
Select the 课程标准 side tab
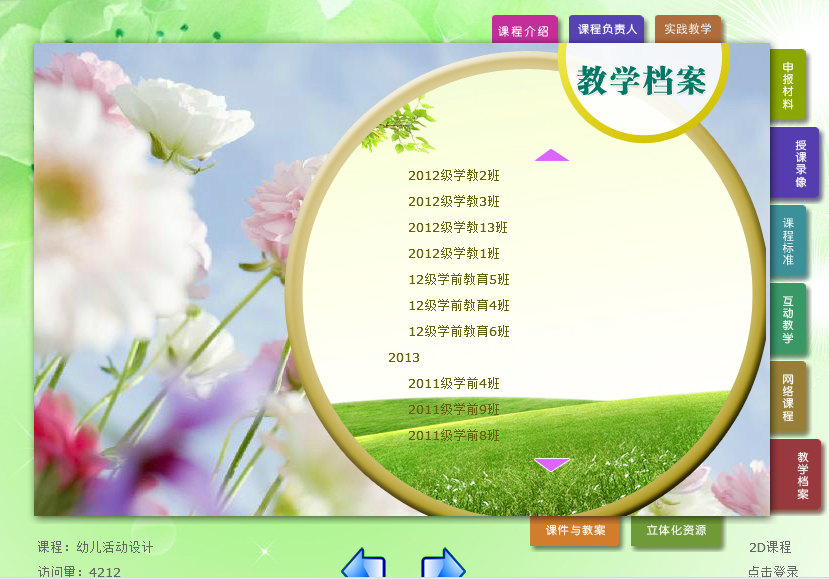pyautogui.click(x=788, y=241)
